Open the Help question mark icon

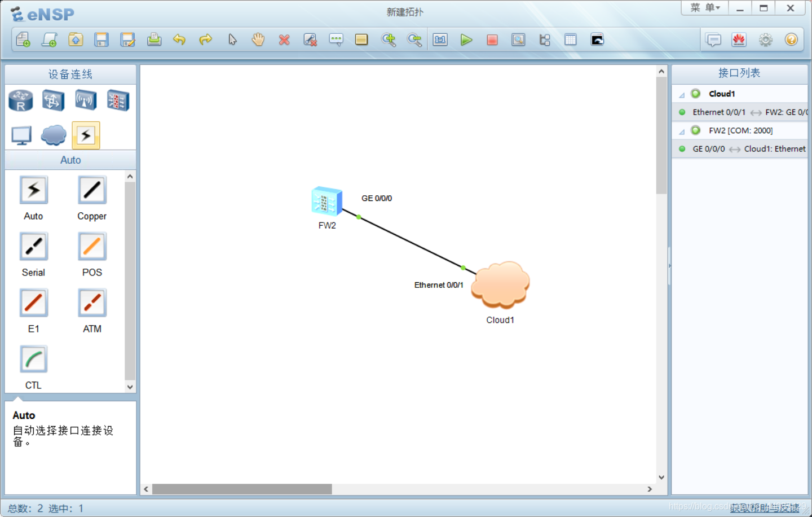[x=792, y=40]
